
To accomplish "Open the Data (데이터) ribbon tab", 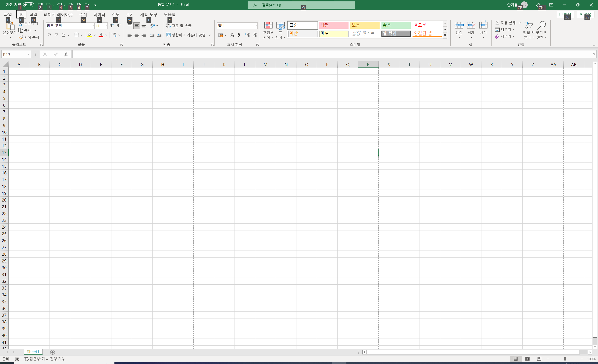I will click(99, 14).
